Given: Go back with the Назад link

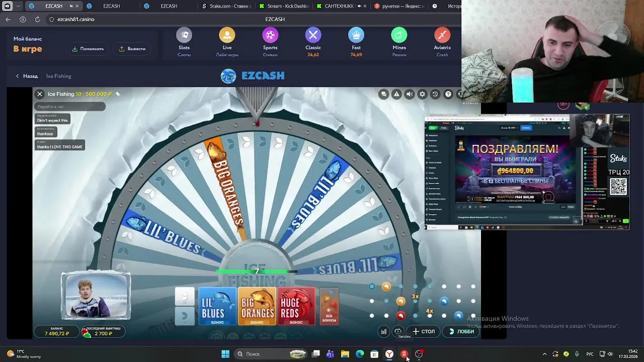Looking at the screenshot, I should click(x=27, y=76).
